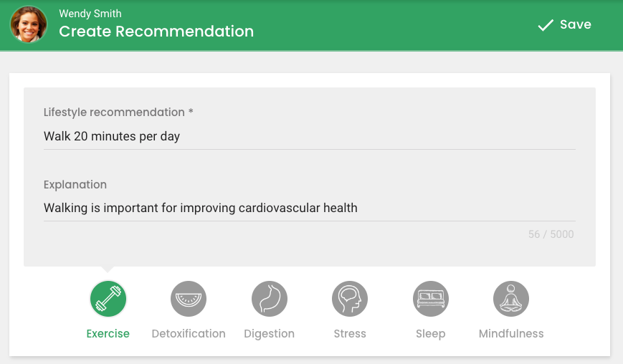Click the Sleep category label
This screenshot has width=623, height=364.
tap(431, 334)
